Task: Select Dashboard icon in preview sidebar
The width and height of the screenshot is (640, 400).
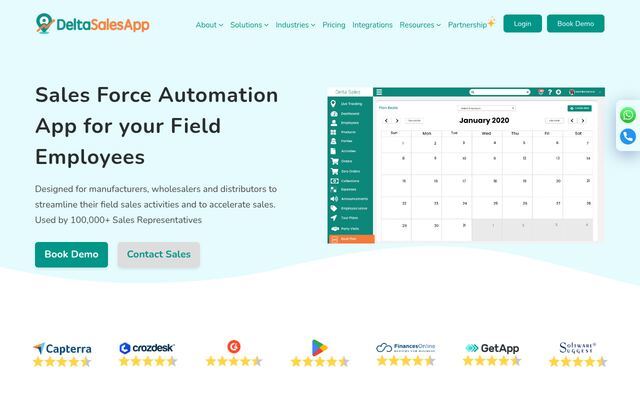Action: coord(334,114)
